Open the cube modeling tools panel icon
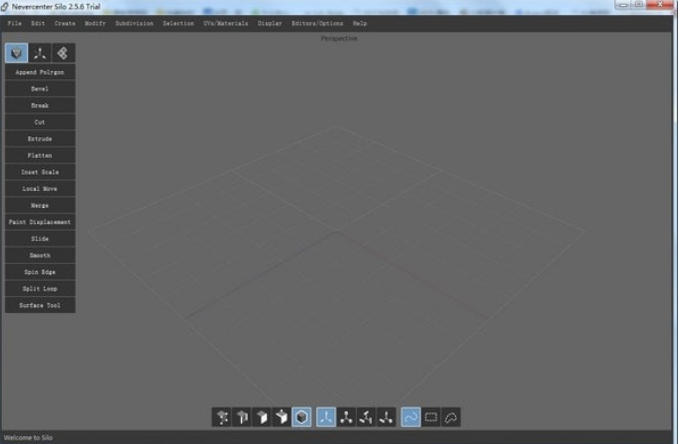Viewport: 684px width, 444px height. point(17,53)
